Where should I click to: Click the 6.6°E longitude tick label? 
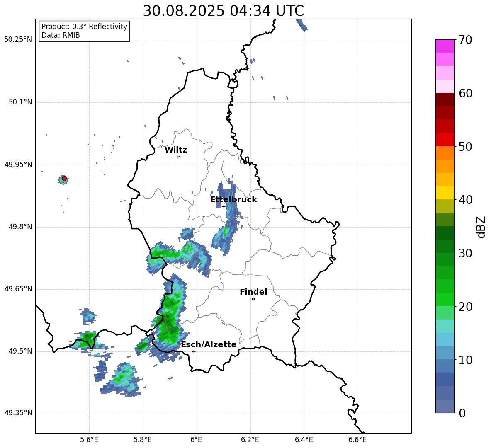pos(357,440)
